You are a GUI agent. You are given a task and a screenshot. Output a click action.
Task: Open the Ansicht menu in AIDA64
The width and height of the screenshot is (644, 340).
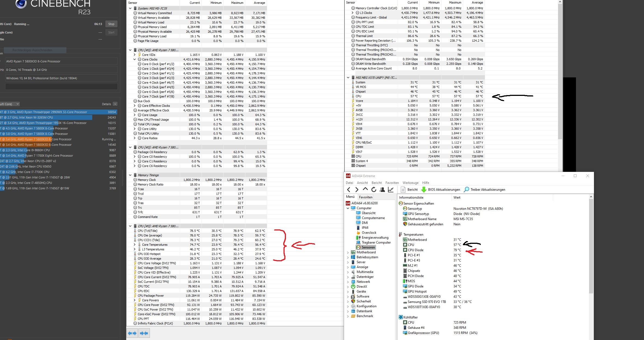(x=362, y=183)
